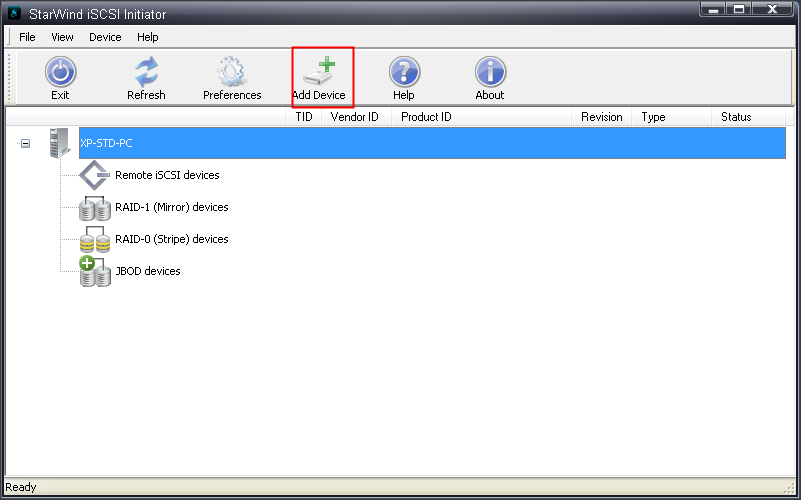Click the Status column header

[x=736, y=117]
